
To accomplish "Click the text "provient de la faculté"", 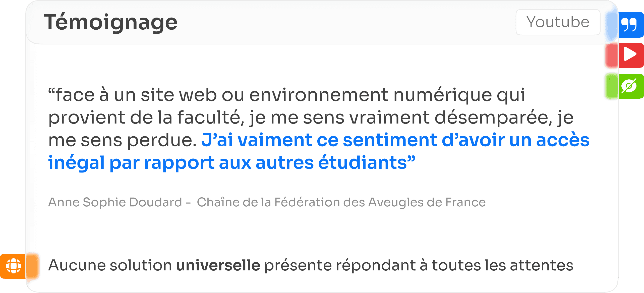I will 146,118.
